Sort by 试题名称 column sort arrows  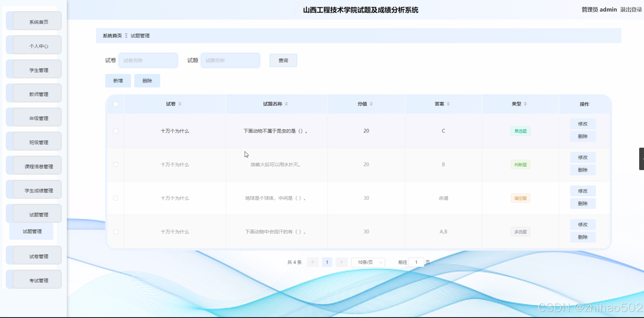pos(286,104)
